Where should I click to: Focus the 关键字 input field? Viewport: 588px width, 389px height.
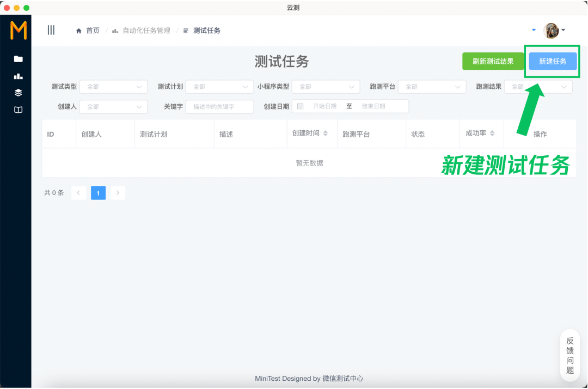tap(220, 107)
